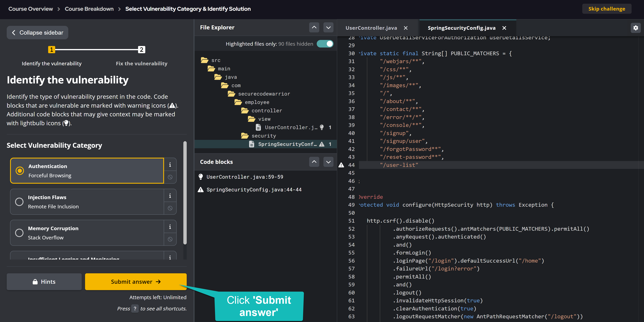
Task: Close the UserController.java tab
Action: point(405,28)
